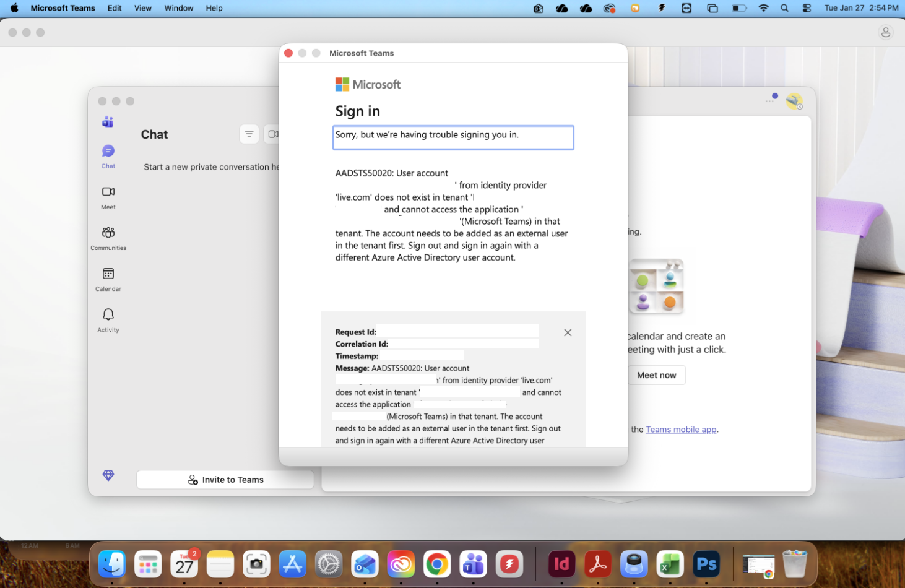Open the View menu
The image size is (905, 588).
coord(143,8)
